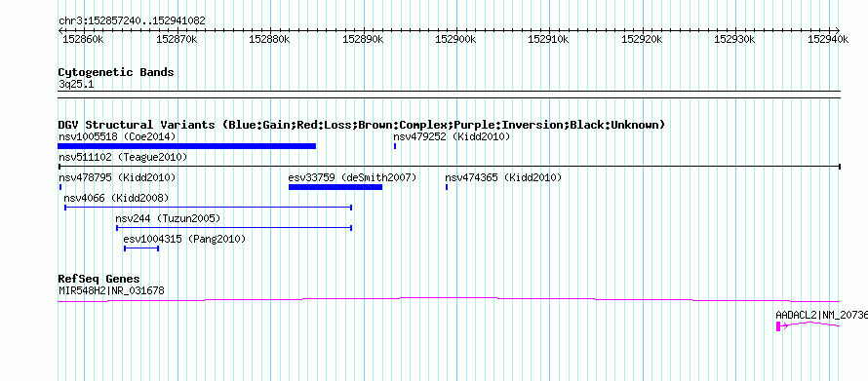Image resolution: width=868 pixels, height=381 pixels.
Task: Click the 152900k ruler tick label
Action: (x=456, y=40)
